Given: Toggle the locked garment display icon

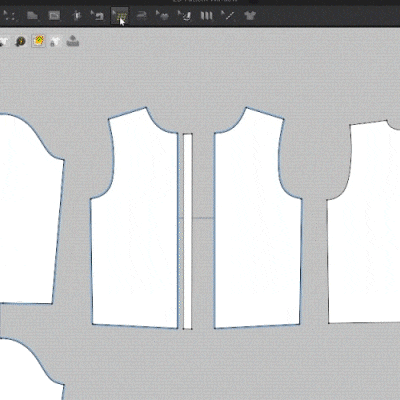Looking at the screenshot, I should click(55, 42).
